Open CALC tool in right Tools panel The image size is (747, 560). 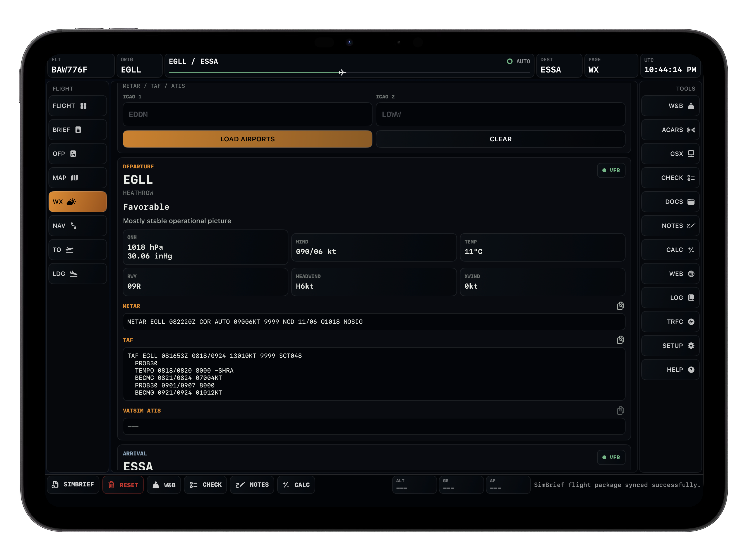670,250
